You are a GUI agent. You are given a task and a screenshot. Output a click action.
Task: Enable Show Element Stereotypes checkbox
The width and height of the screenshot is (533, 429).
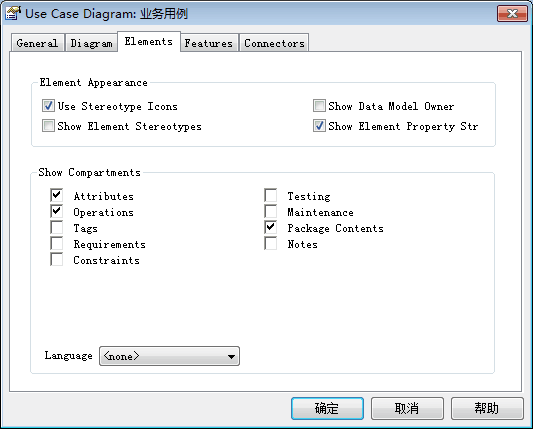48,126
